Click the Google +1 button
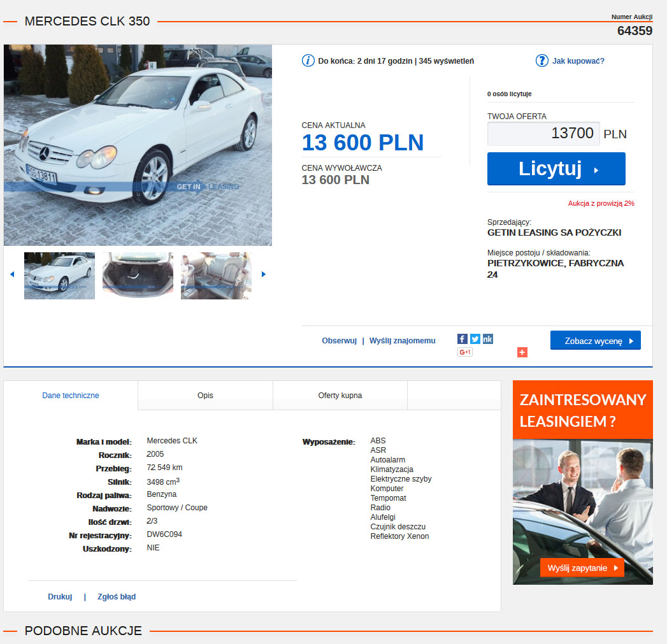 [x=464, y=352]
